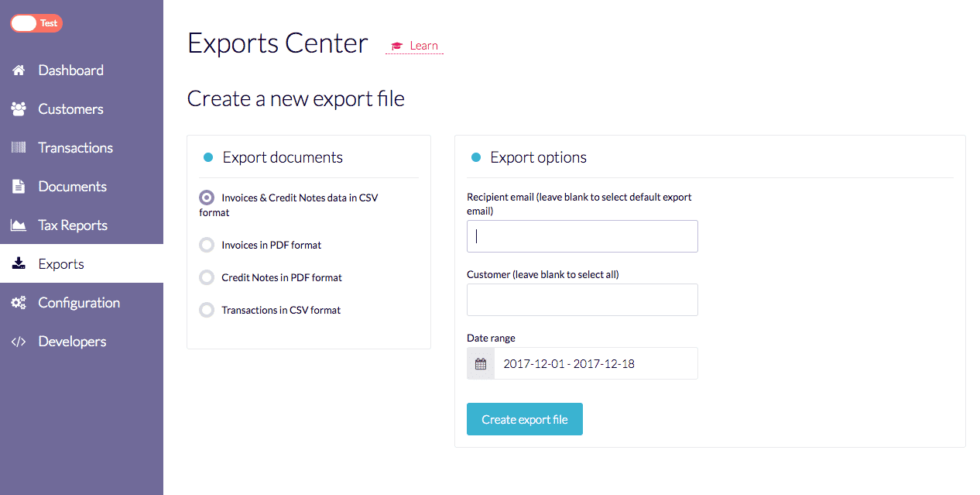The height and width of the screenshot is (495, 980).
Task: Open the date range picker field
Action: click(x=595, y=363)
